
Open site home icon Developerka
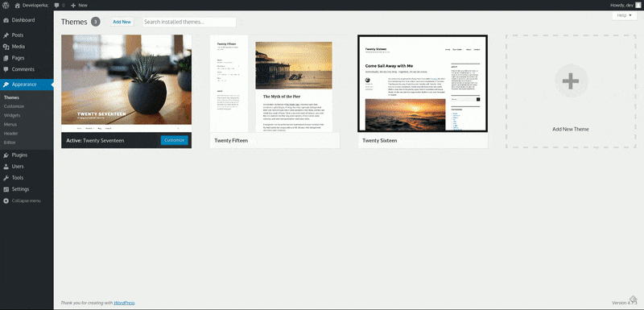click(x=17, y=6)
